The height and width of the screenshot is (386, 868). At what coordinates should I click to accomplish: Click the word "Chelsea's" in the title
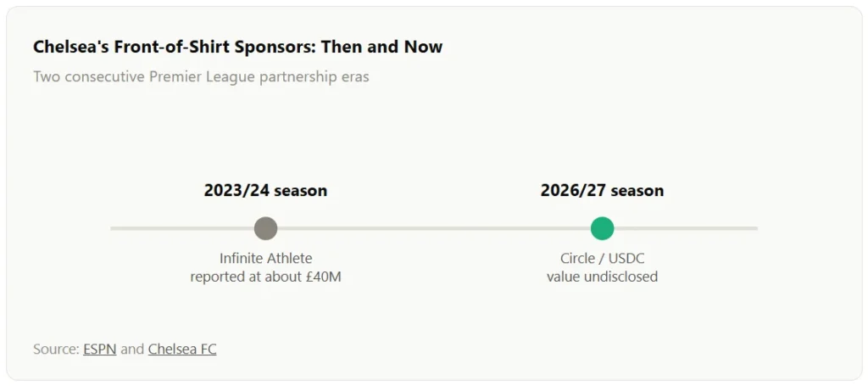click(71, 47)
